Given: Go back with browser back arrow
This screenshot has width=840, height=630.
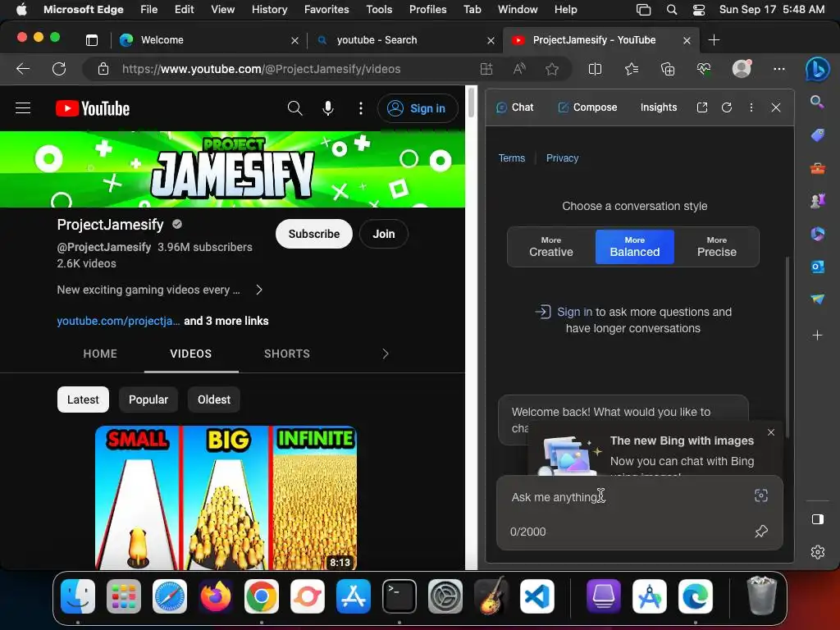Looking at the screenshot, I should (x=23, y=69).
